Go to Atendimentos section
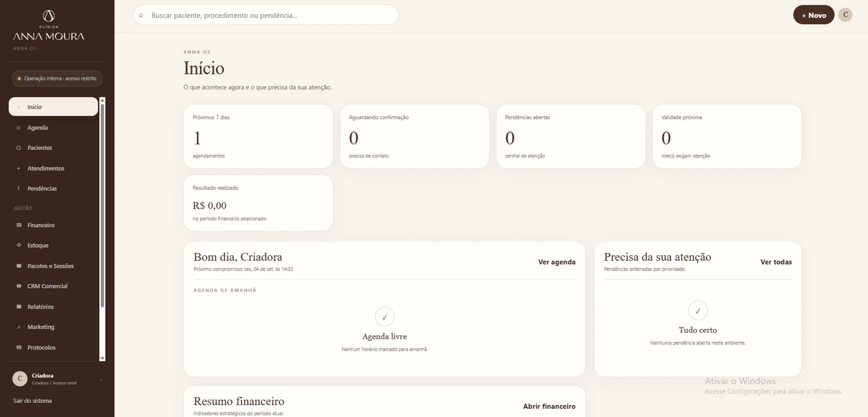Image resolution: width=868 pixels, height=417 pixels. click(53, 168)
